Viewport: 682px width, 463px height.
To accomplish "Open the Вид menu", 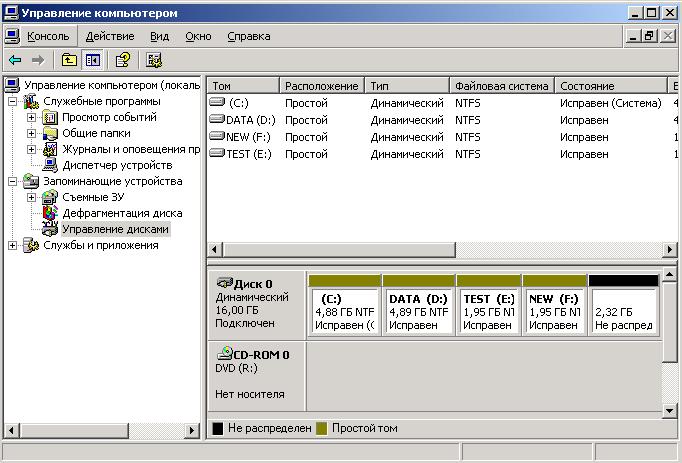I will pos(160,36).
